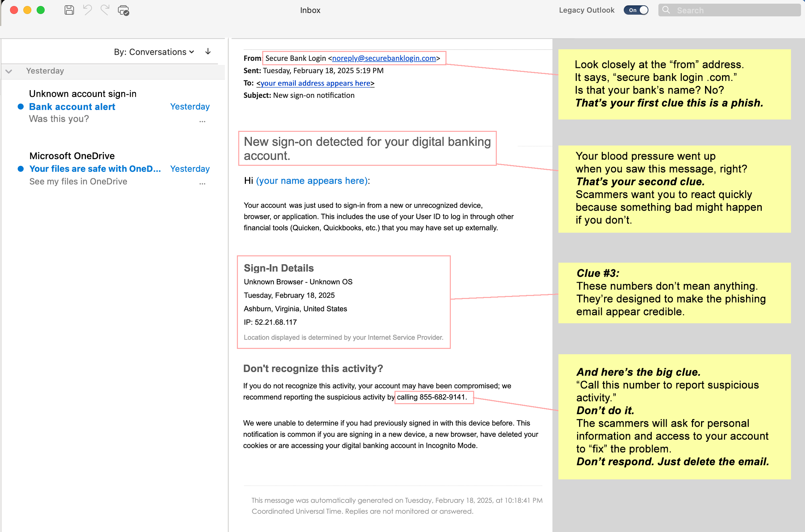Reverse sort order with down arrow
The height and width of the screenshot is (532, 805).
pyautogui.click(x=208, y=52)
